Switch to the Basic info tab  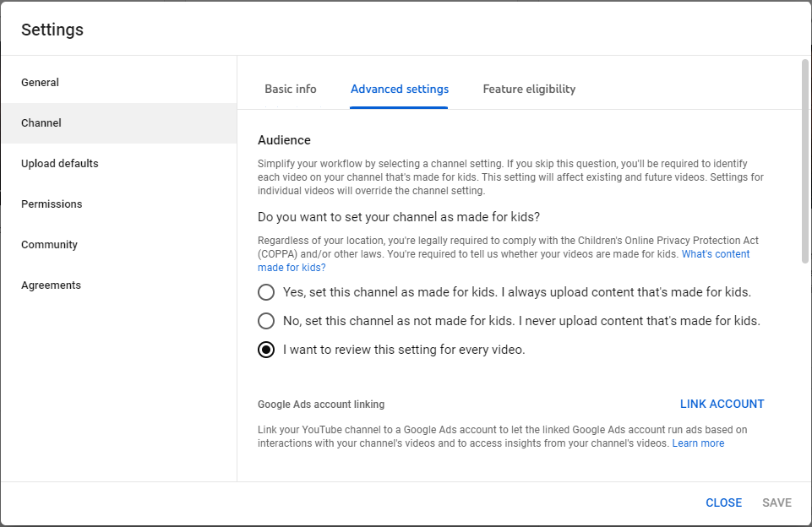tap(291, 89)
